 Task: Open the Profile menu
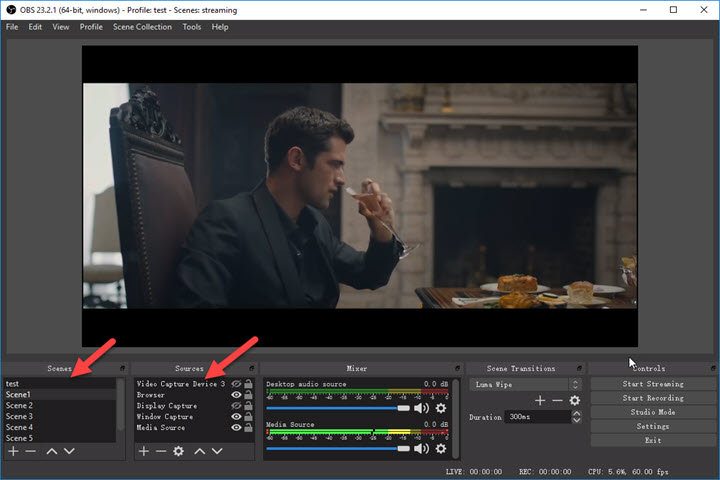tap(91, 27)
